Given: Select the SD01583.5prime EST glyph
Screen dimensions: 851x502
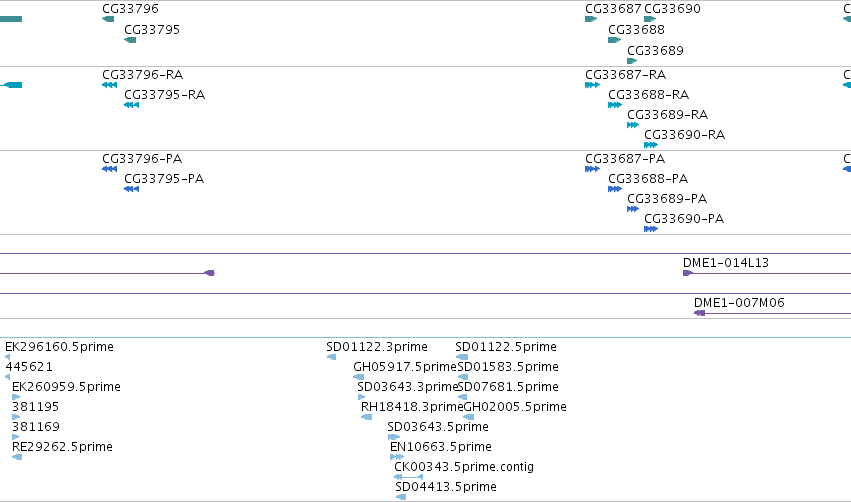Looking at the screenshot, I should 463,377.
